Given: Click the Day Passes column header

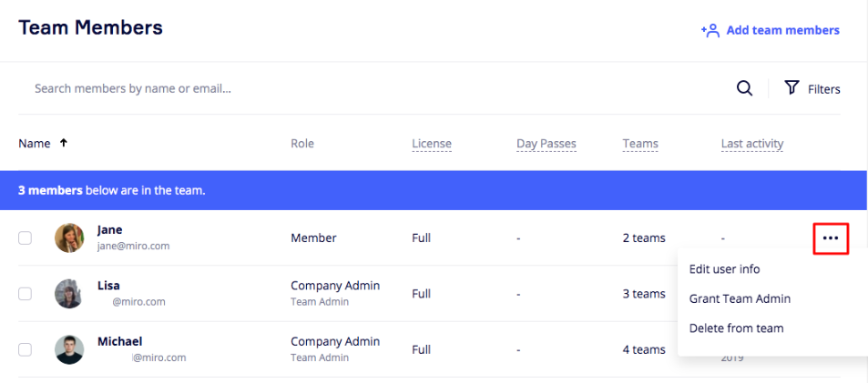Looking at the screenshot, I should [x=546, y=144].
